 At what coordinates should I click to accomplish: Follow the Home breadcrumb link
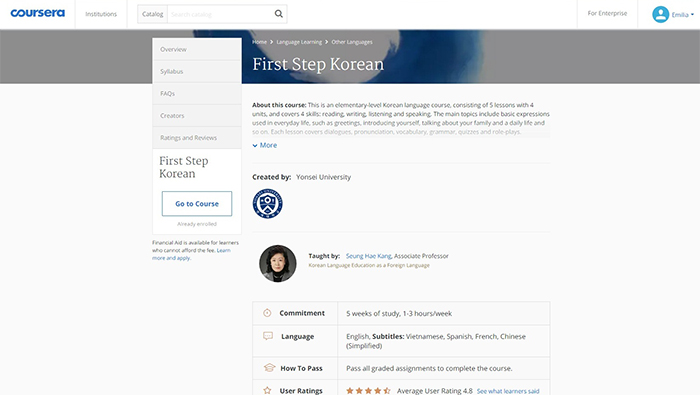[259, 42]
